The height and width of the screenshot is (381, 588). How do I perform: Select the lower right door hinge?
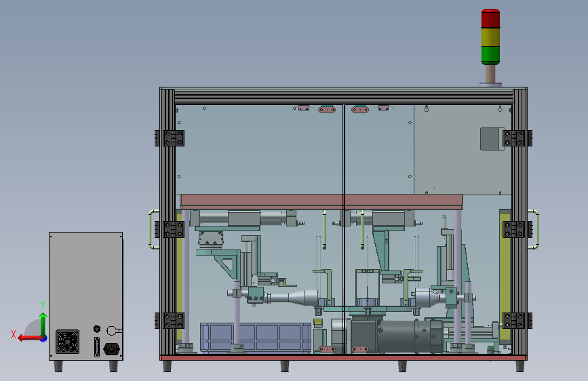517,321
